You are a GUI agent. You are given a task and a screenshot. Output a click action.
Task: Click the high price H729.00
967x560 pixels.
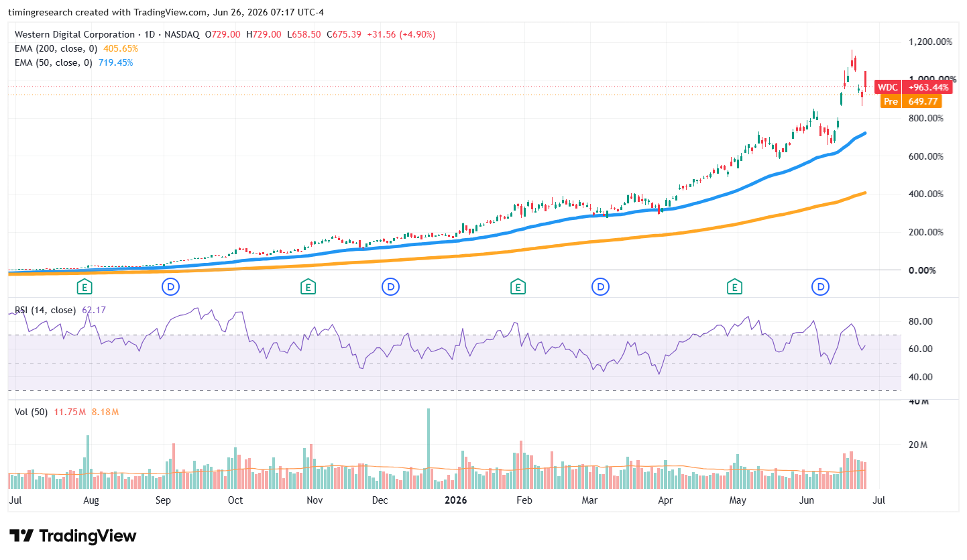click(264, 34)
